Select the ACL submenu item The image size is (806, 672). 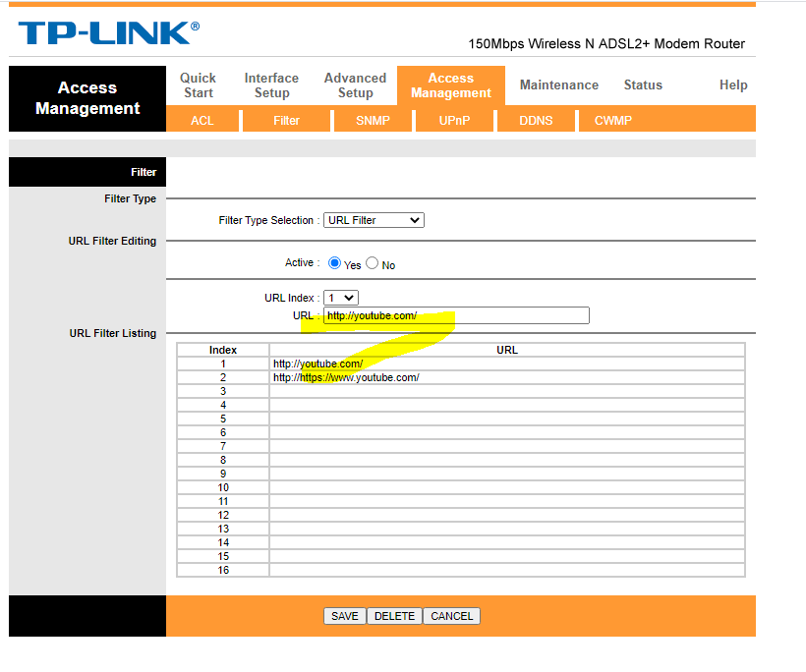pos(202,121)
